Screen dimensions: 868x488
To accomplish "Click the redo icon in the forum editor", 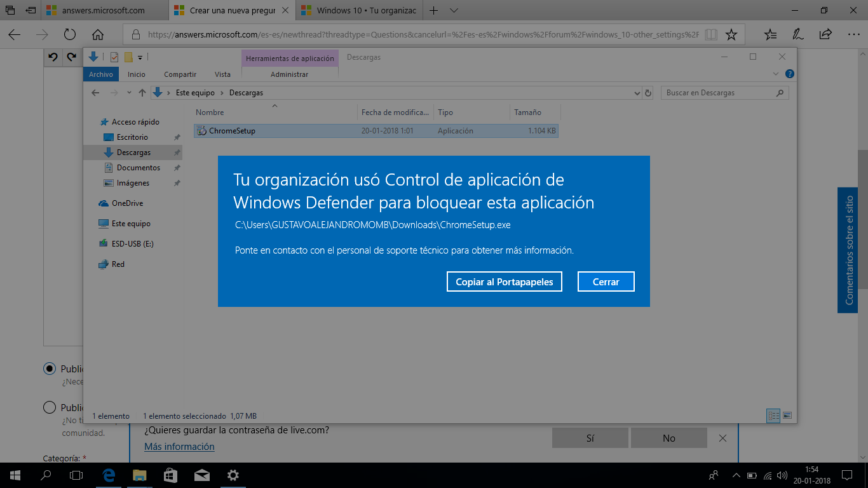I will [x=72, y=57].
